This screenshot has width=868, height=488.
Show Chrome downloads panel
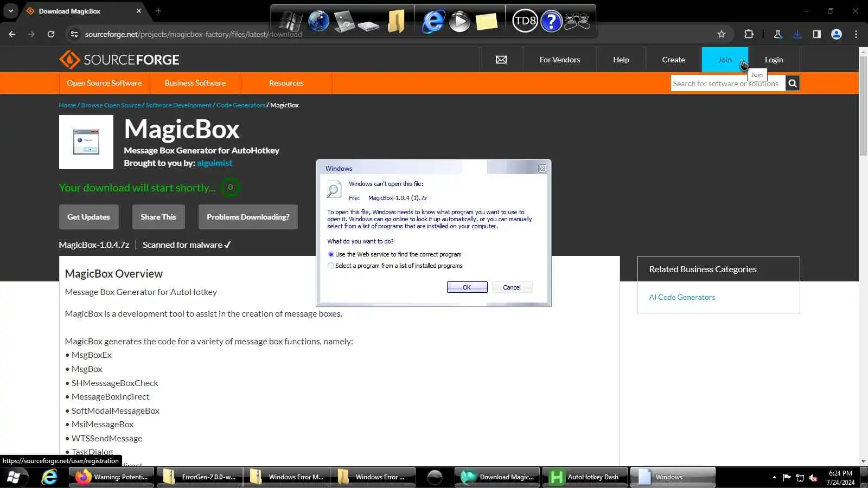pyautogui.click(x=797, y=34)
